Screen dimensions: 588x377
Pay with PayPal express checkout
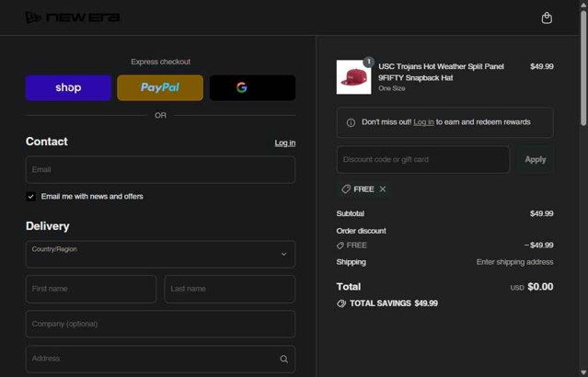(x=160, y=87)
